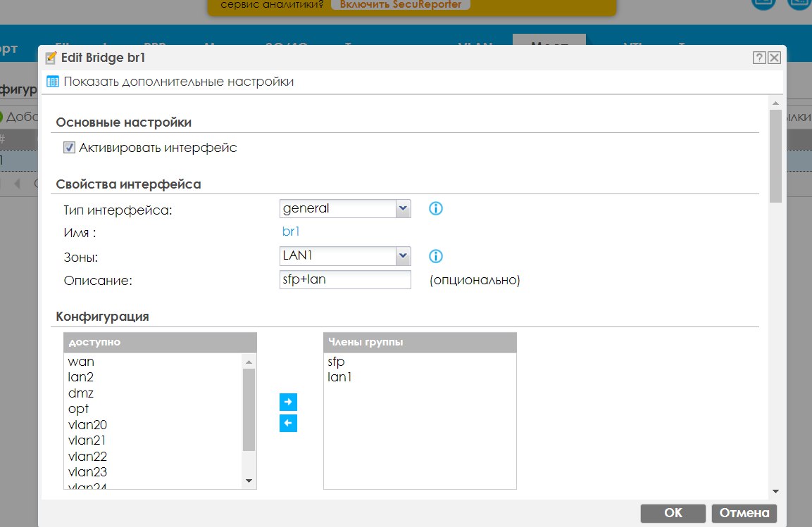812x527 pixels.
Task: Click Включить SecuReporter button in banner
Action: (x=400, y=4)
